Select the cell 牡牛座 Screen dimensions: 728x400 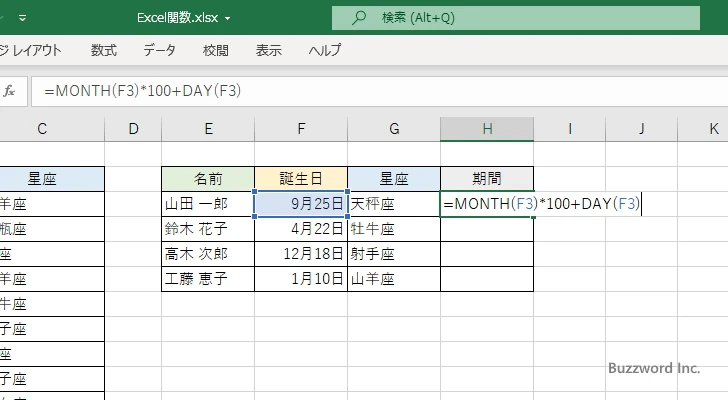pos(394,229)
